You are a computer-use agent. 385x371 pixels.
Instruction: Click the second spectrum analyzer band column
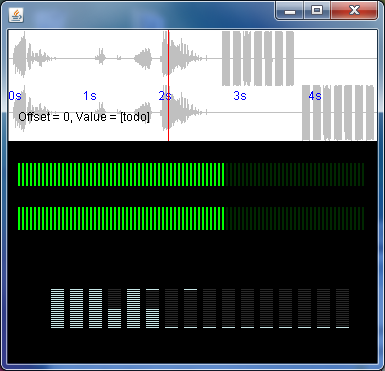tap(76, 308)
